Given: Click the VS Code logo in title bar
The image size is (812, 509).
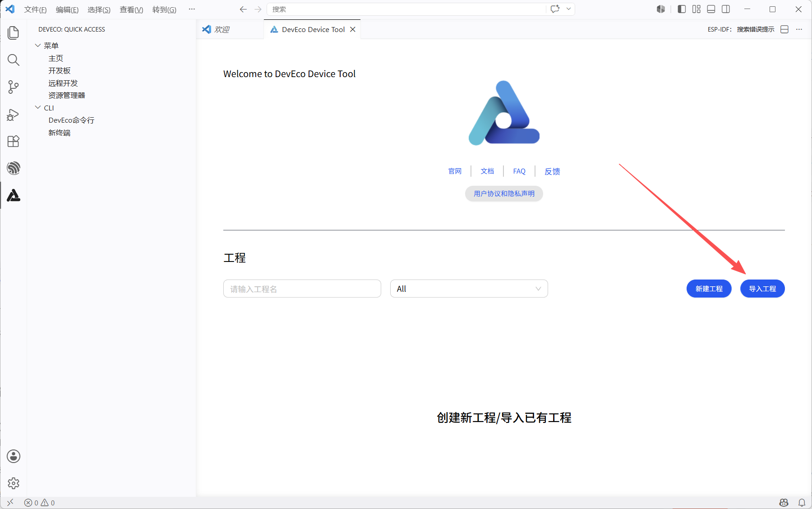Looking at the screenshot, I should coord(10,9).
